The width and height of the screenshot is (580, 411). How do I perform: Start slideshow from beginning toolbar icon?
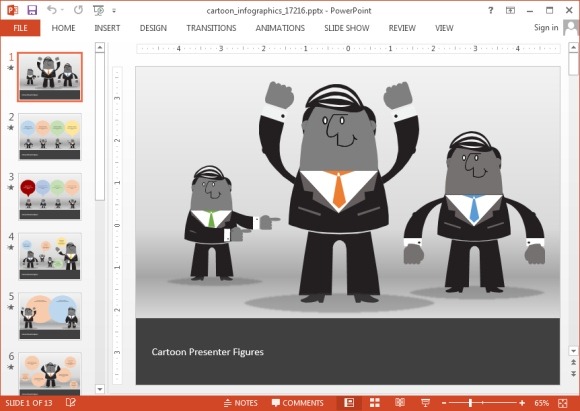[x=98, y=10]
